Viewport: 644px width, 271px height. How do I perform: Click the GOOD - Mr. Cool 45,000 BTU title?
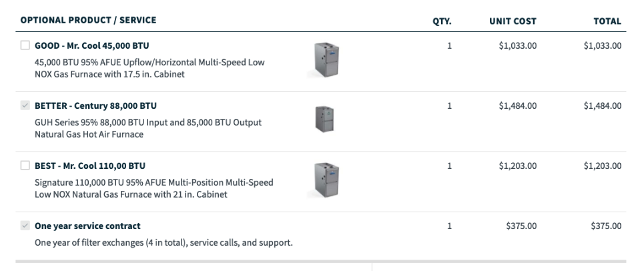pyautogui.click(x=92, y=45)
